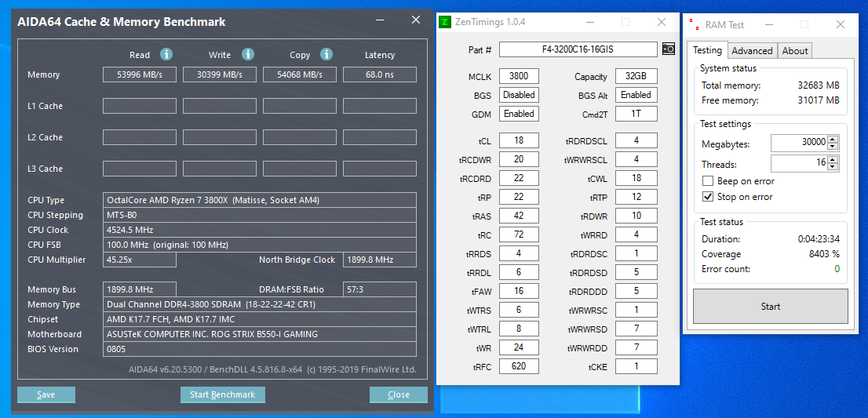Click the tRAS value 42

[519, 216]
